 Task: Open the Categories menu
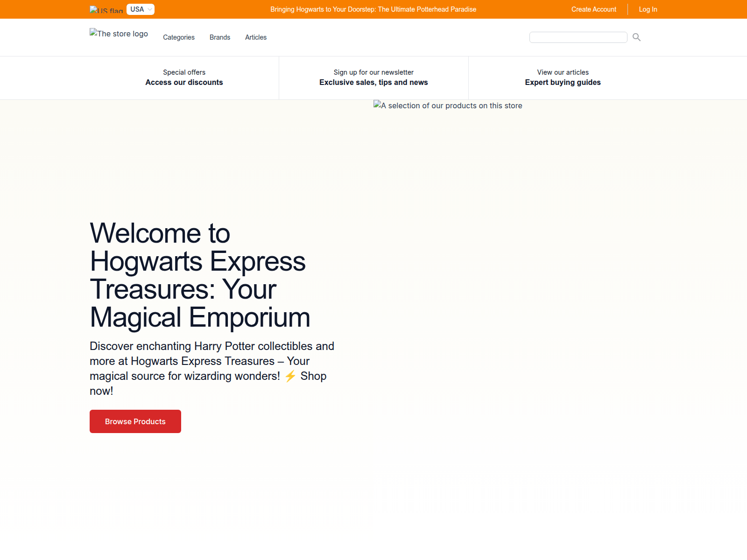(x=179, y=37)
